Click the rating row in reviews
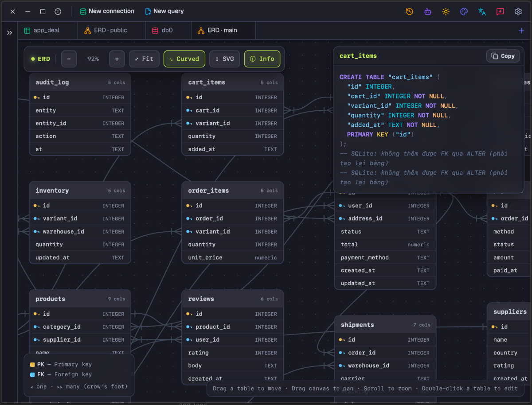 (x=233, y=353)
